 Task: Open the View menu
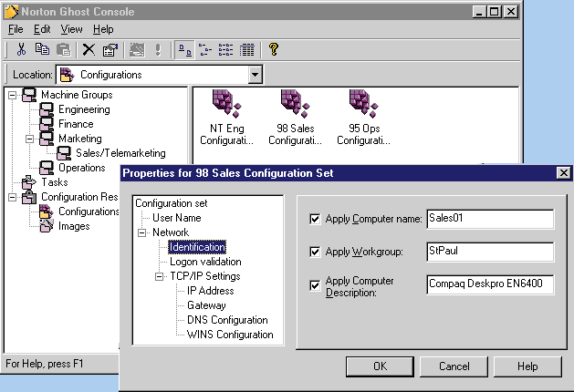(x=71, y=29)
